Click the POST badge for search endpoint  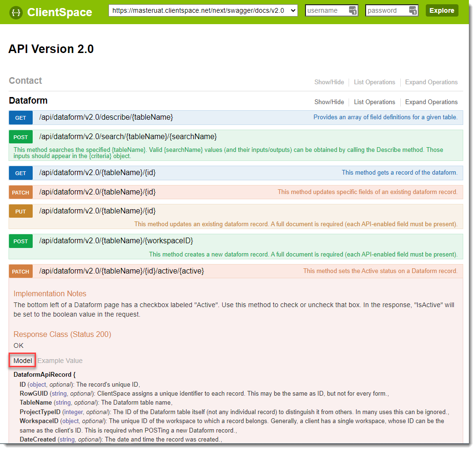[x=21, y=137]
